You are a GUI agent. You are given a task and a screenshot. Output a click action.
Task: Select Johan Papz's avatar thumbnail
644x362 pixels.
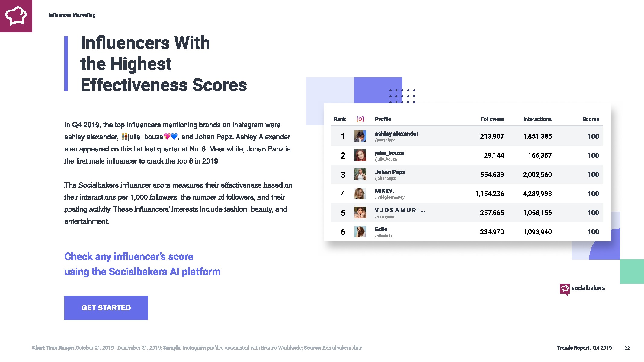[360, 174]
